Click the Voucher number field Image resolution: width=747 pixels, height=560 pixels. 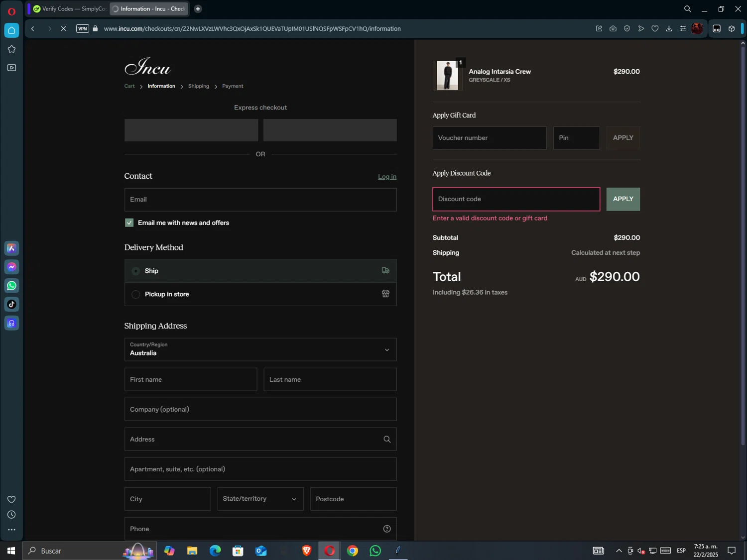tap(490, 138)
